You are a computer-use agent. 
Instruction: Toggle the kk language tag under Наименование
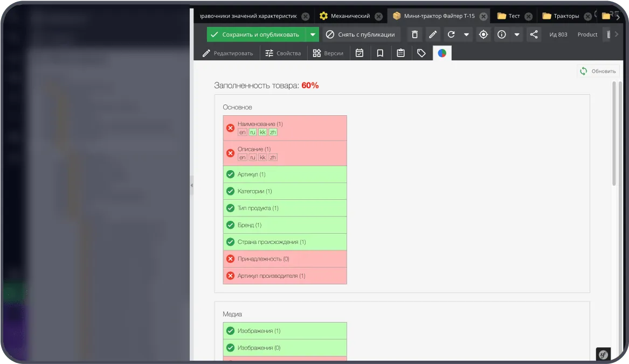[x=262, y=132]
